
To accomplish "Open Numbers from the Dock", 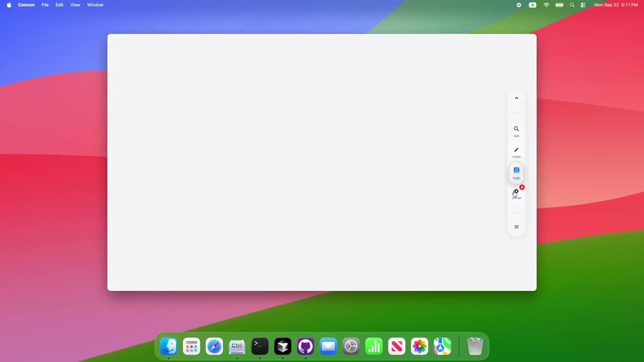I will (x=374, y=346).
